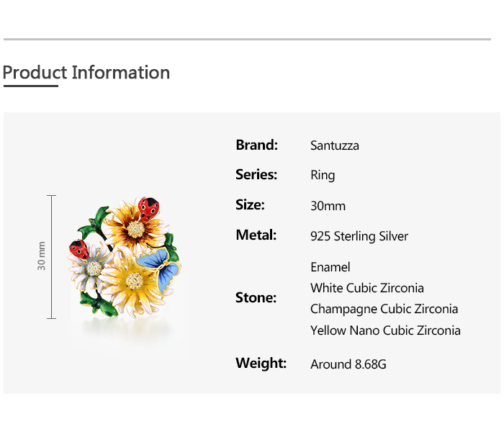The image size is (504, 437).
Task: Select the Champagne Cubic Zirconia entry
Action: 384,309
